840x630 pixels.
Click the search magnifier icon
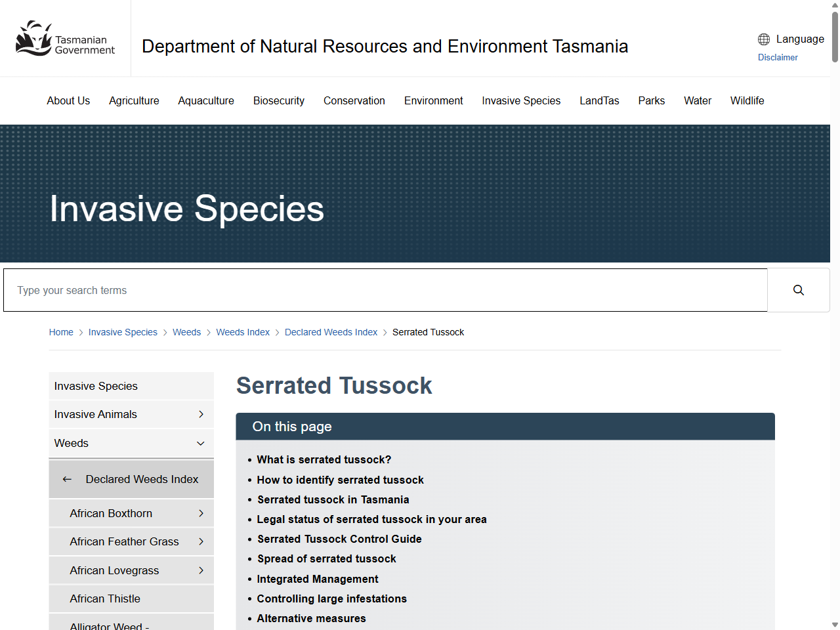798,289
